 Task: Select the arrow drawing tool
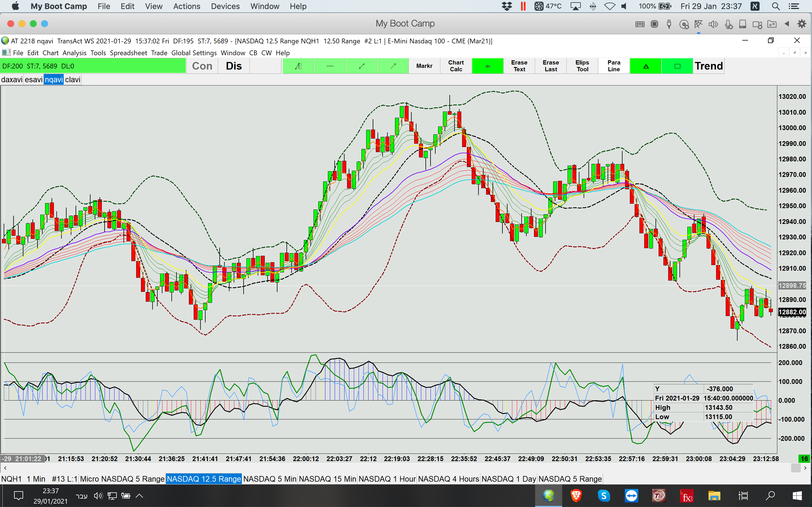[x=393, y=66]
